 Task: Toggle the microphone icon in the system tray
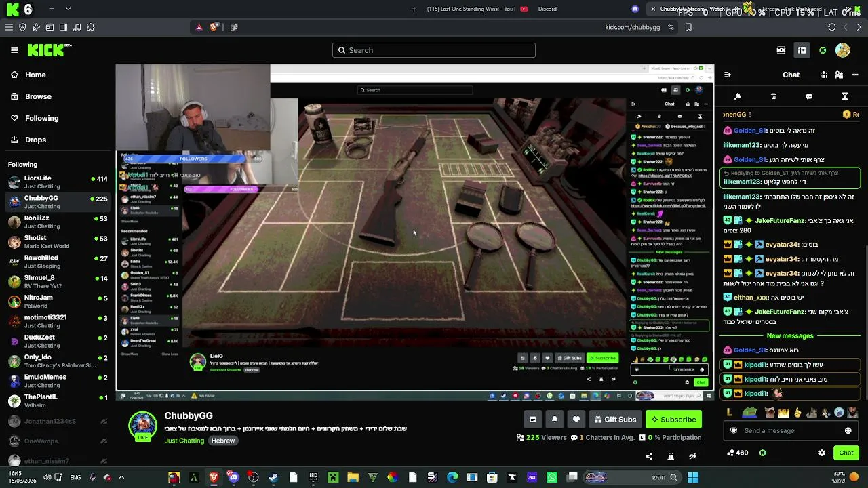(92, 477)
